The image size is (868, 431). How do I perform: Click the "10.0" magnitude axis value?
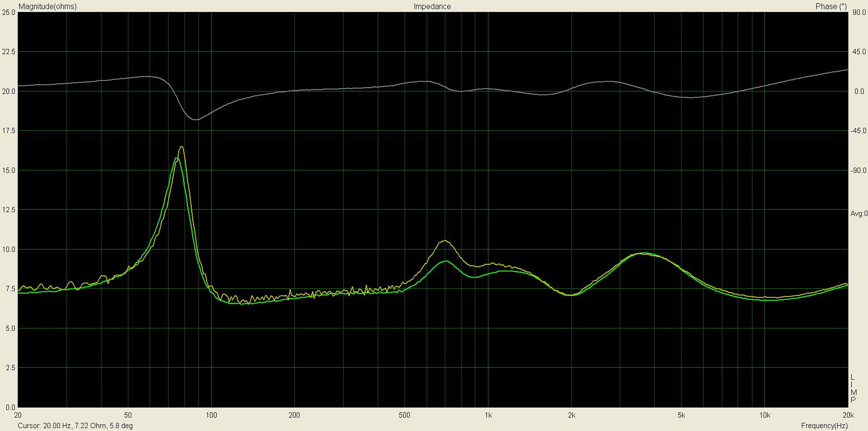tap(9, 250)
